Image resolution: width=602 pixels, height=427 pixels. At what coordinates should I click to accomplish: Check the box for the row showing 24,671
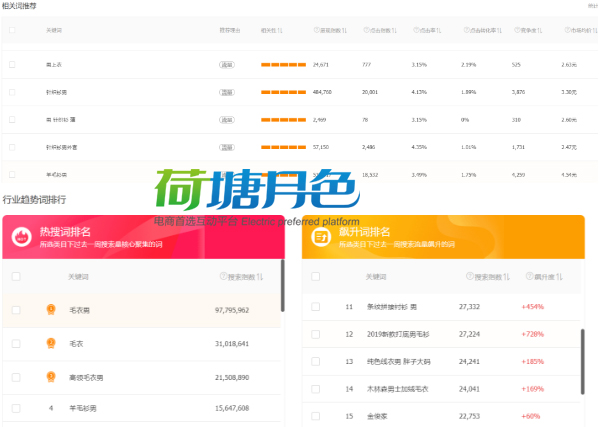click(x=12, y=65)
